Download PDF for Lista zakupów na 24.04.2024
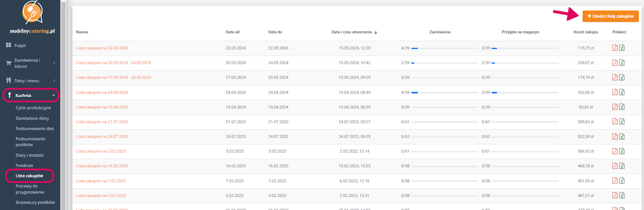This screenshot has width=644, height=210. click(x=614, y=93)
